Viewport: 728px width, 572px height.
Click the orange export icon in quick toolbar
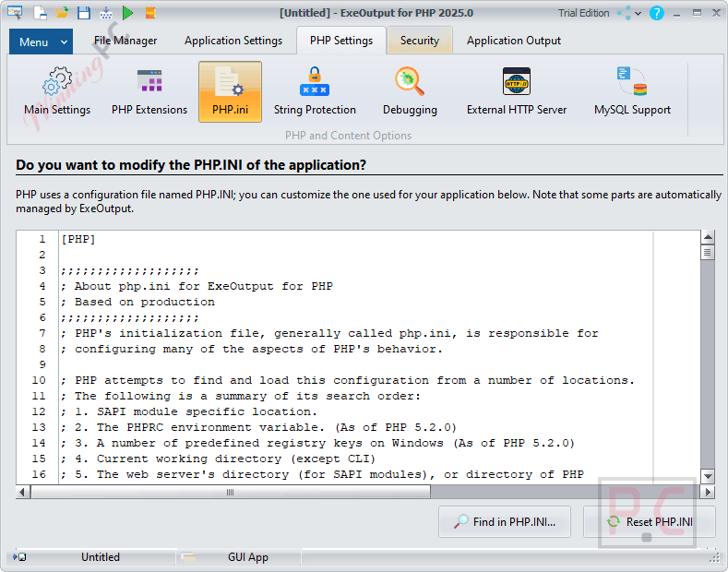[150, 13]
